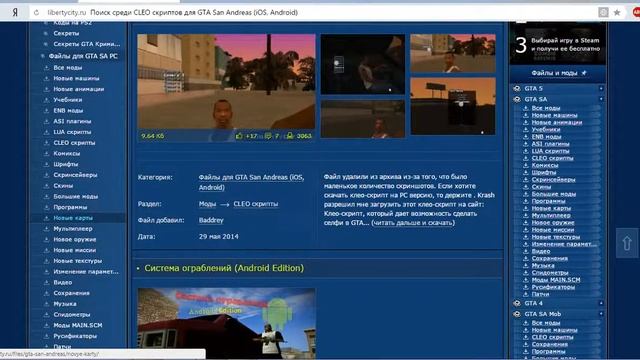Expand the GTA 5 section arrow
640x360 pixels.
[601, 89]
